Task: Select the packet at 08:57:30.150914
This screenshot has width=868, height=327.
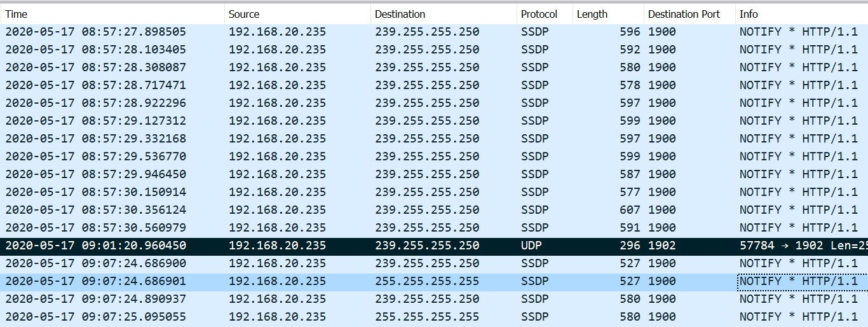Action: tap(434, 192)
